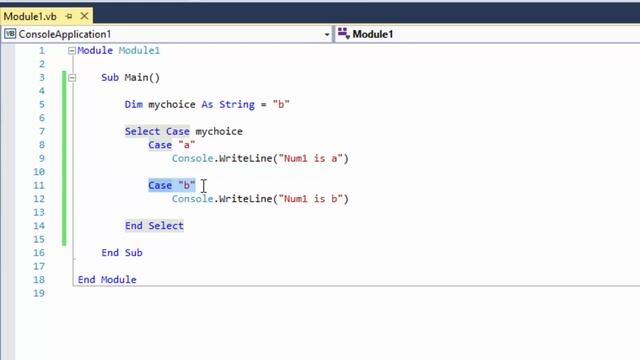The height and width of the screenshot is (360, 640).
Task: Click the Module1 name on line 1
Action: 139,51
